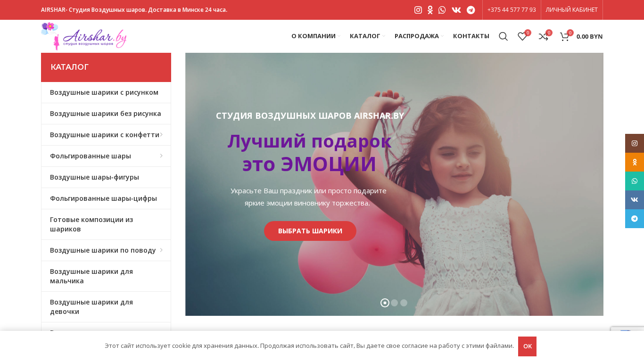Open the shopping cart icon
This screenshot has width=644, height=362.
[x=564, y=36]
